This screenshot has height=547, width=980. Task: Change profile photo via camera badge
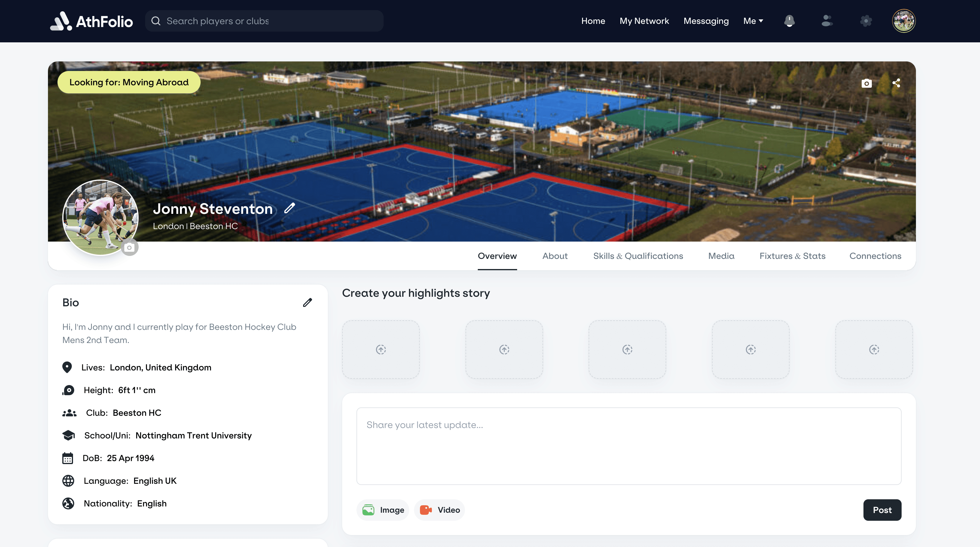click(129, 248)
